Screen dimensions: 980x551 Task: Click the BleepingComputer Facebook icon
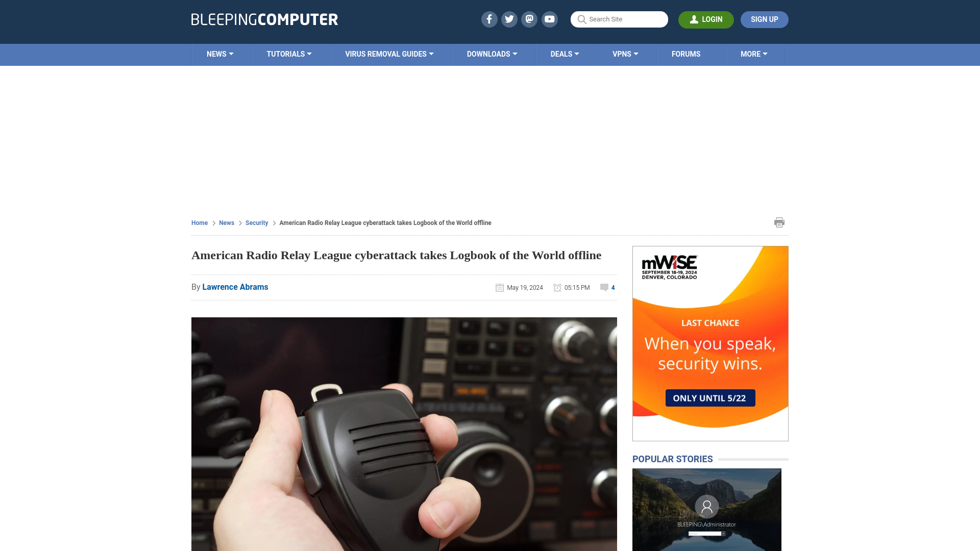(x=489, y=19)
